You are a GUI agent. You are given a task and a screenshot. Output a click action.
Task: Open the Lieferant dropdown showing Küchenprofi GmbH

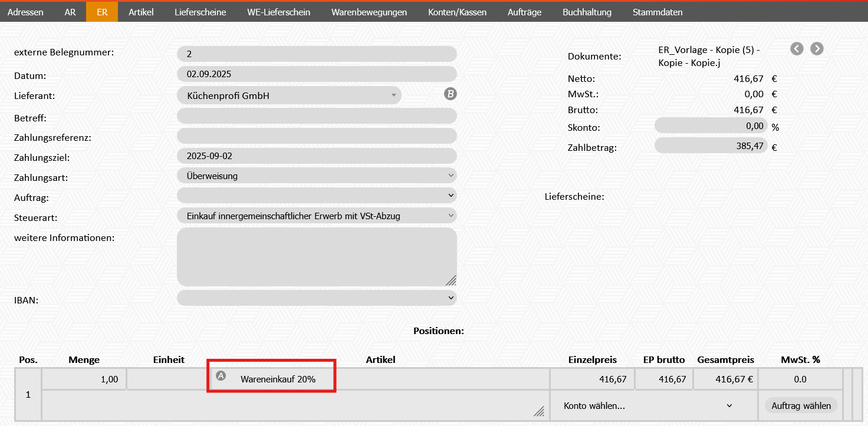(x=289, y=95)
